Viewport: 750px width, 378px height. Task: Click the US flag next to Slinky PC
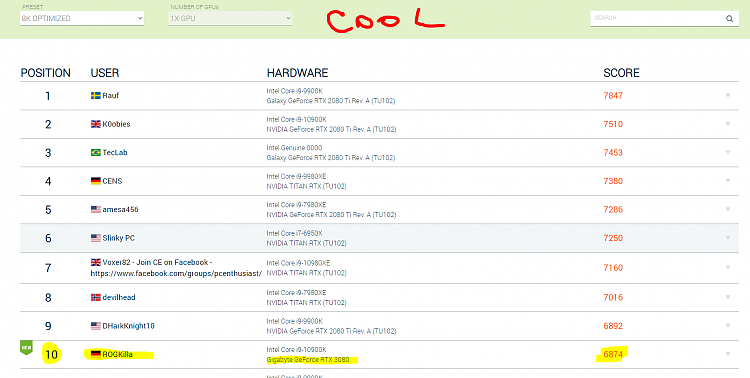click(x=96, y=238)
